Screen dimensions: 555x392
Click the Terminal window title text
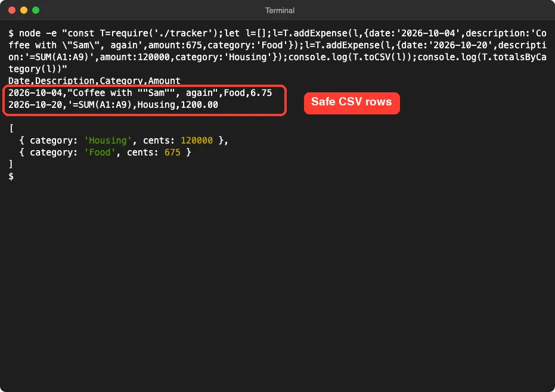280,11
